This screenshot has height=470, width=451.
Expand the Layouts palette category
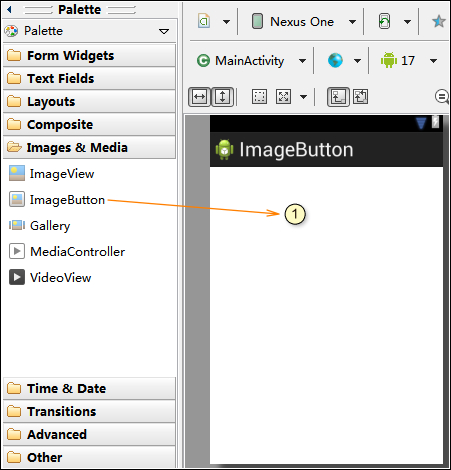89,101
